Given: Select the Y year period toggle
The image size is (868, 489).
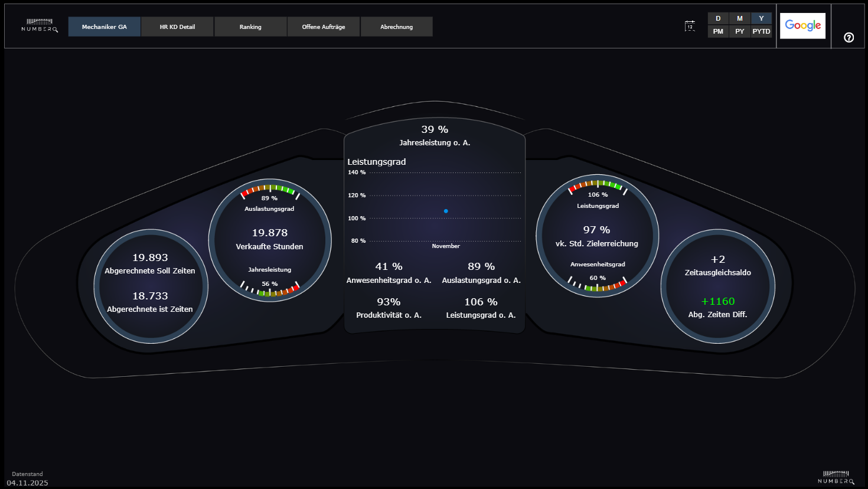Looking at the screenshot, I should [x=761, y=18].
